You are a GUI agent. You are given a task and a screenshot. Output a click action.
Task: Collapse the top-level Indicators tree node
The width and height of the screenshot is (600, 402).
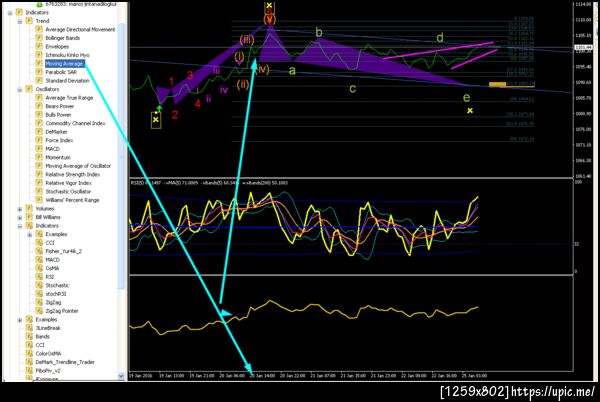click(10, 13)
